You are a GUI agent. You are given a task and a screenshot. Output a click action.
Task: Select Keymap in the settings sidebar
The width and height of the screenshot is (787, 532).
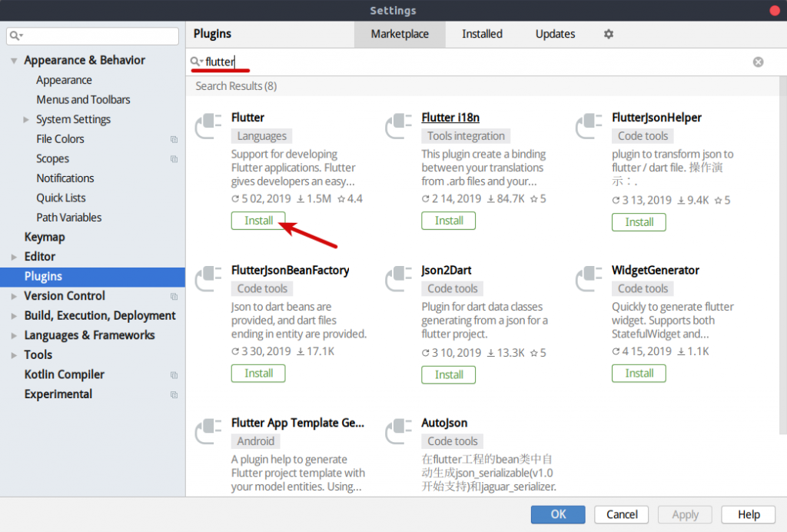43,237
